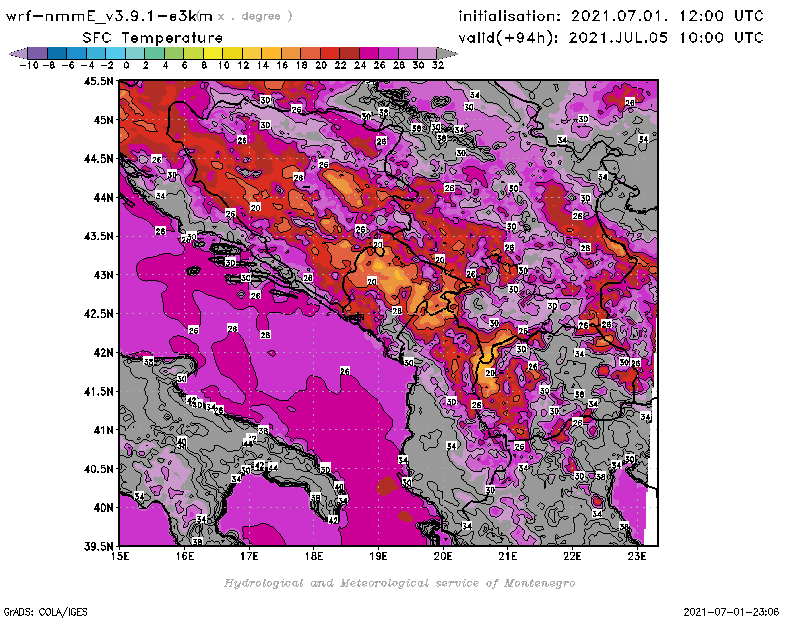Click the gray arrow end of the color legend
The width and height of the screenshot is (800, 618).
pyautogui.click(x=447, y=54)
